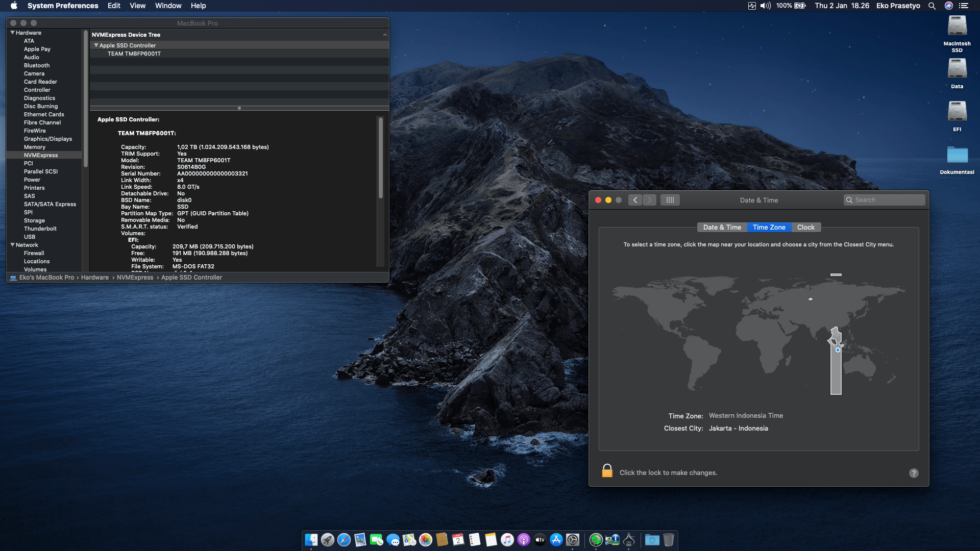This screenshot has height=551, width=980.
Task: Open Notification Center in menu bar
Action: pos(964,6)
